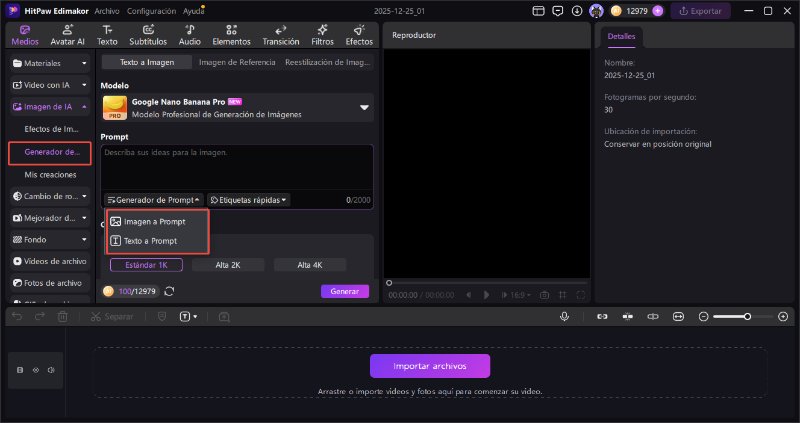
Task: Open the Transición tool
Action: tap(281, 35)
